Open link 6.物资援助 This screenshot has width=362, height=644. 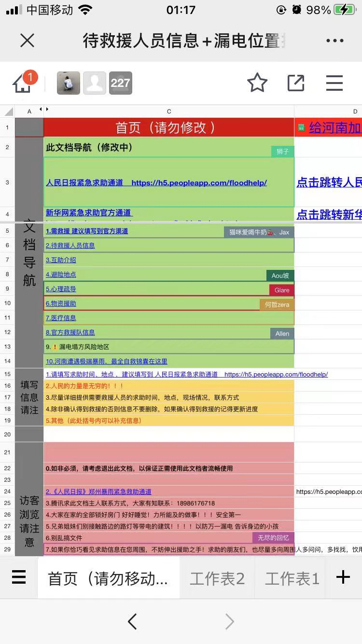[x=61, y=303]
